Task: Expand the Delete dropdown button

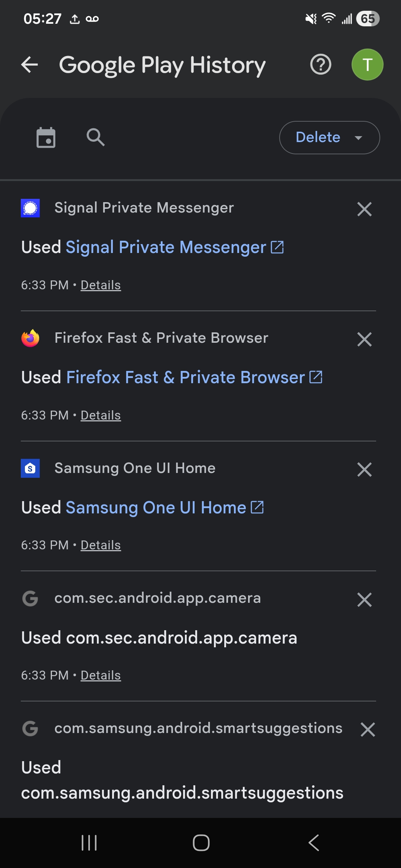Action: (x=330, y=138)
